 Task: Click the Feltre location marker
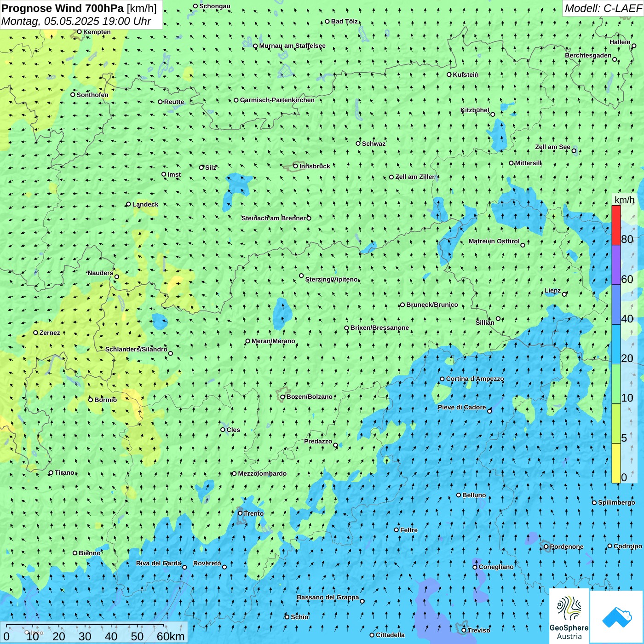click(x=396, y=530)
